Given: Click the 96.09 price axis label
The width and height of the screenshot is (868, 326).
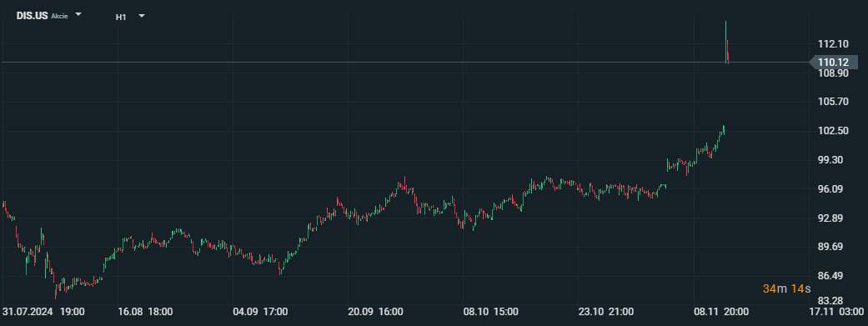Looking at the screenshot, I should [x=833, y=188].
